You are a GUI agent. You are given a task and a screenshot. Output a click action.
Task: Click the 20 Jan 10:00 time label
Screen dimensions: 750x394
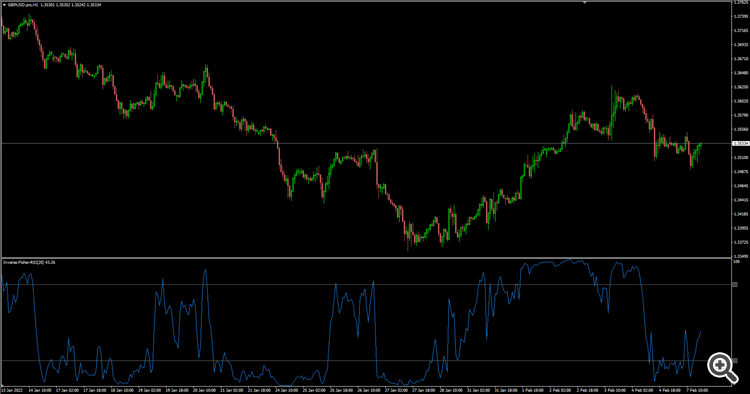pos(205,391)
